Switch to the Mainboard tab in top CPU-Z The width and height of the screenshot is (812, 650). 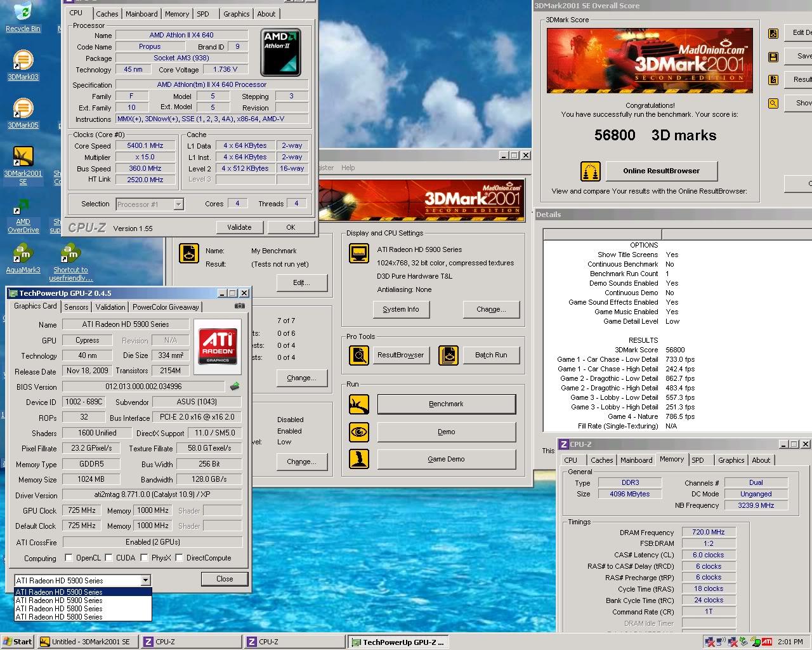(141, 14)
